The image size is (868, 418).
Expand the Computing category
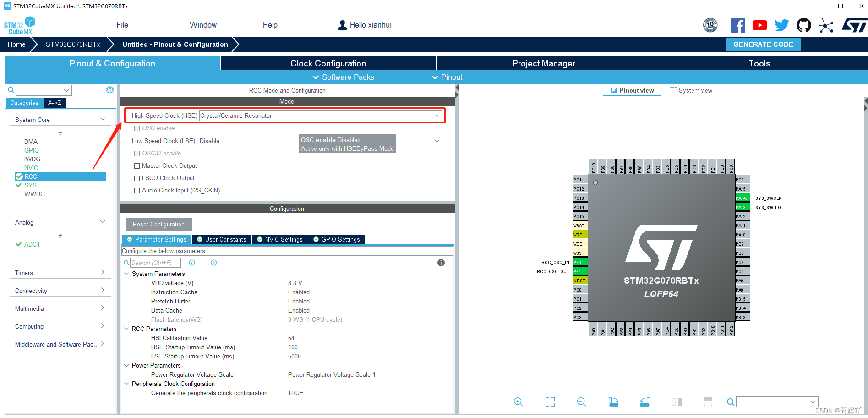[103, 326]
